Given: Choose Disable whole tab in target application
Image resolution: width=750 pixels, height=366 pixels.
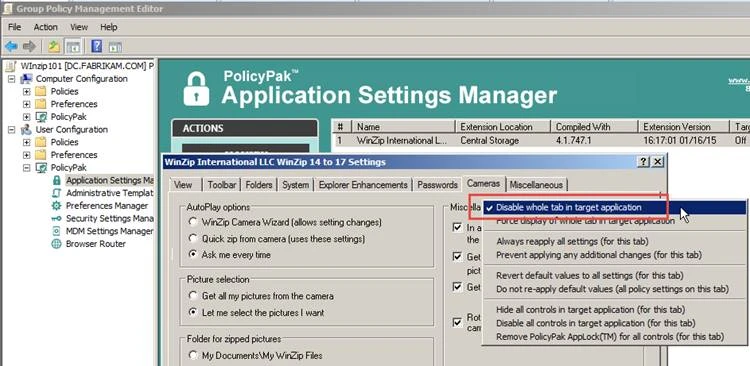Looking at the screenshot, I should coord(615,208).
